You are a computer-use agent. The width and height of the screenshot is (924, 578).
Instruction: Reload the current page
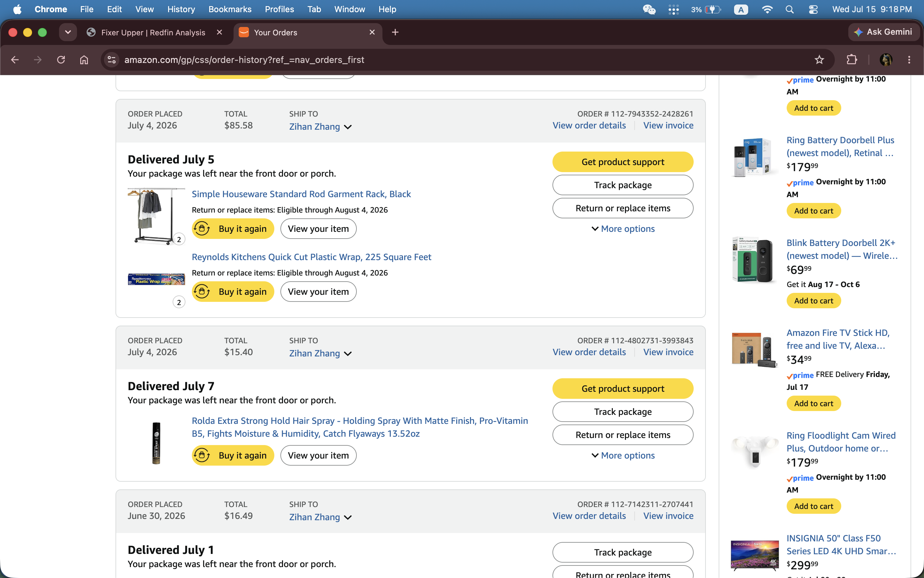(x=61, y=60)
